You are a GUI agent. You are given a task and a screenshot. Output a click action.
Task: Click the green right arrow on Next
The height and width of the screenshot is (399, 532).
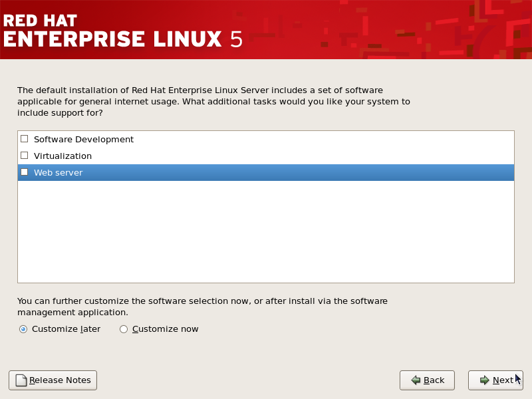click(485, 380)
